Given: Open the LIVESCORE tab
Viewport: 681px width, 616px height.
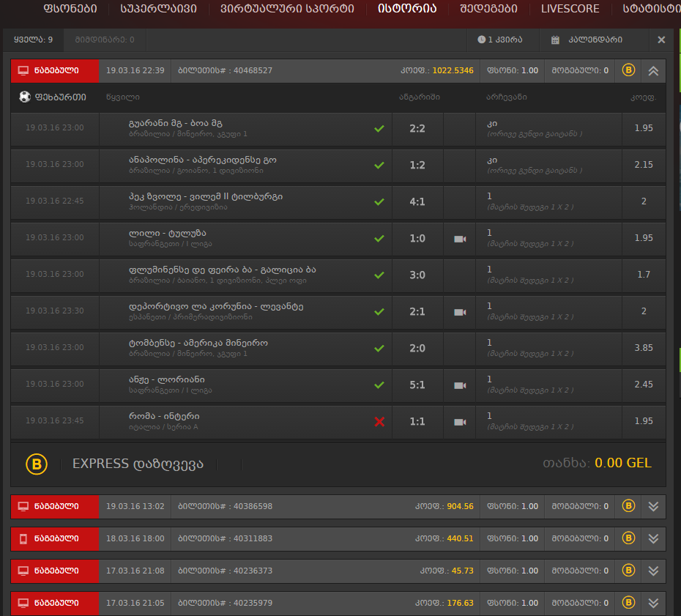Looking at the screenshot, I should coord(570,9).
